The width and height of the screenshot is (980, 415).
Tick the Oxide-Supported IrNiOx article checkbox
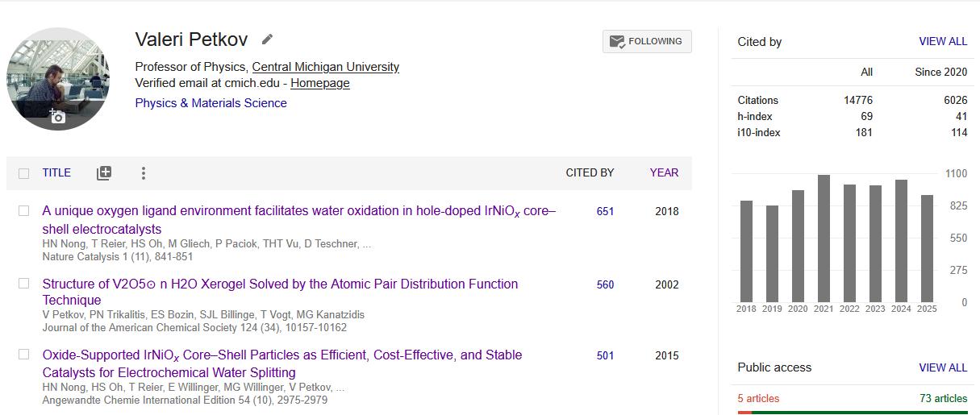tap(23, 355)
